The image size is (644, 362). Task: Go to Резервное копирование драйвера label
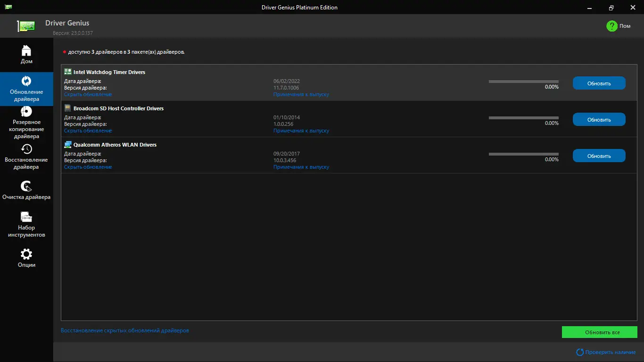(26, 129)
